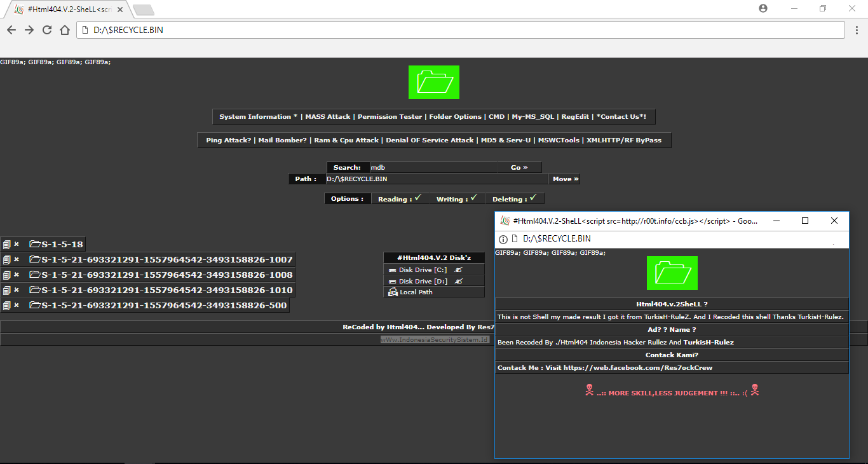Click the X delete icon for folder ending -1008
Screen dimensions: 868x464
coord(17,275)
